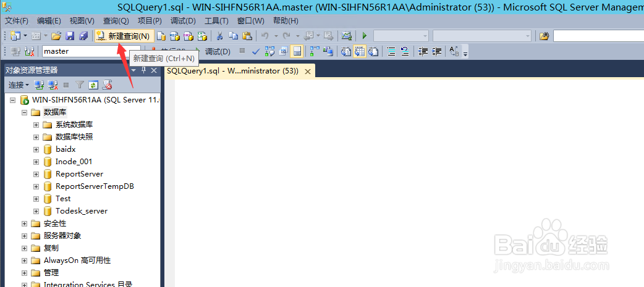This screenshot has height=287, width=644.
Task: Open the 调试(D) menu in menu bar
Action: point(183,20)
